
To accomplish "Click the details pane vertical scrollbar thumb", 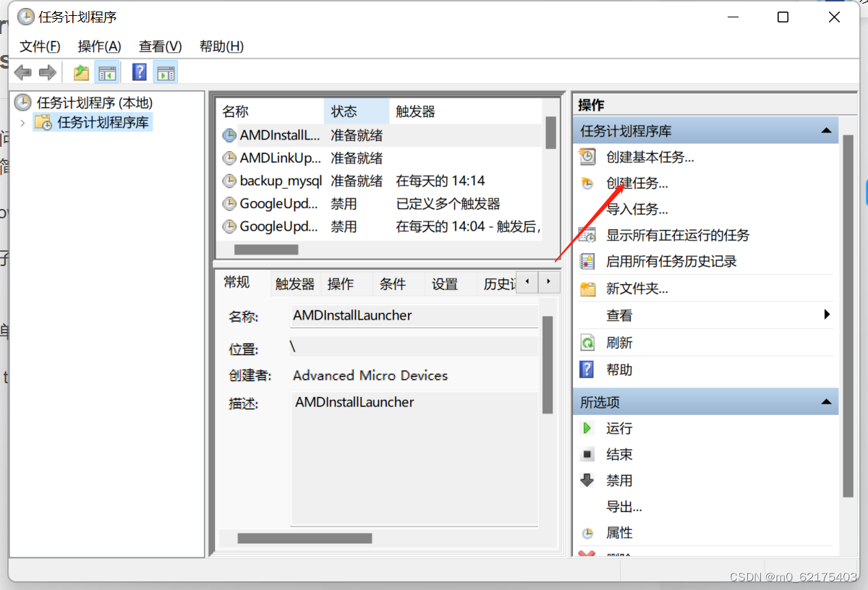I will [x=548, y=364].
